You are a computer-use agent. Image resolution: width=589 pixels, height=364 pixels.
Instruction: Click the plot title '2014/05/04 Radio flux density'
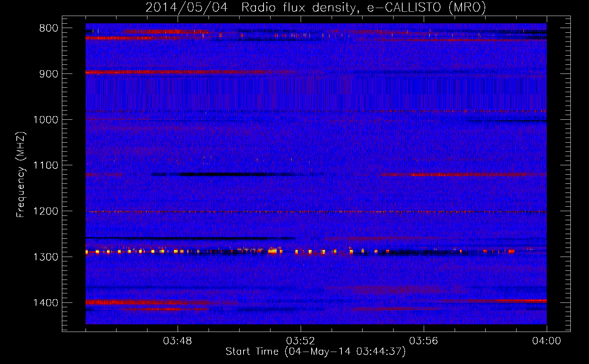coord(316,8)
